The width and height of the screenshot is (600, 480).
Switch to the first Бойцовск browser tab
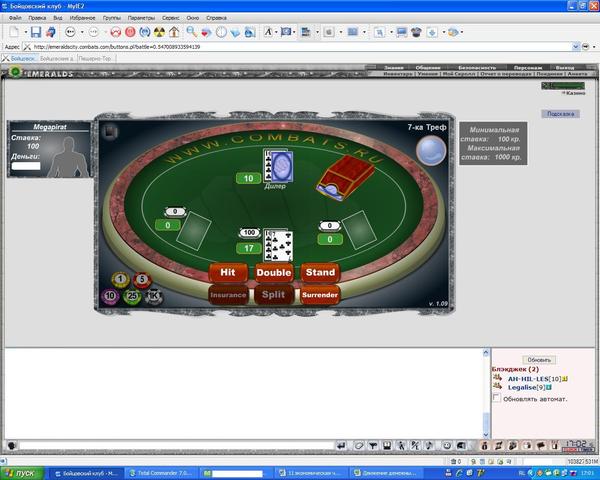(x=20, y=59)
